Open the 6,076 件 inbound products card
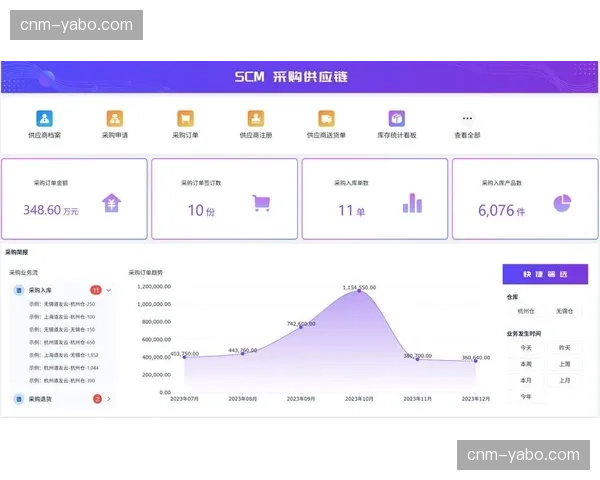The image size is (600, 480). 525,199
